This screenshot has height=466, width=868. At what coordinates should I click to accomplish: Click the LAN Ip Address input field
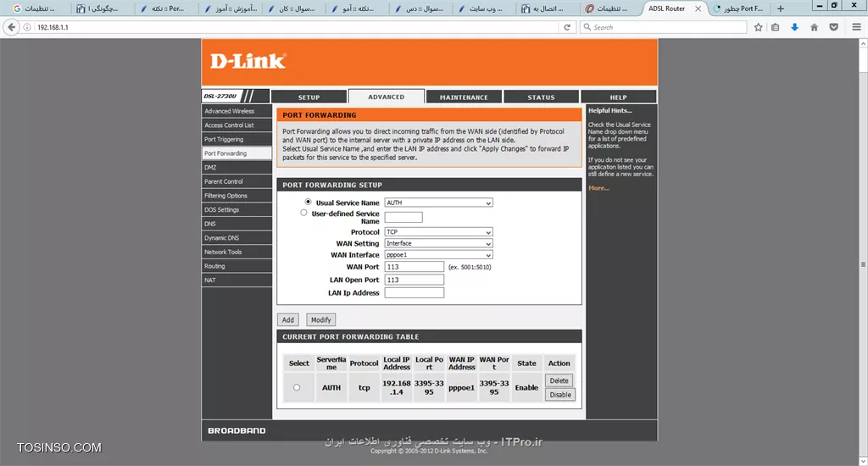click(414, 293)
